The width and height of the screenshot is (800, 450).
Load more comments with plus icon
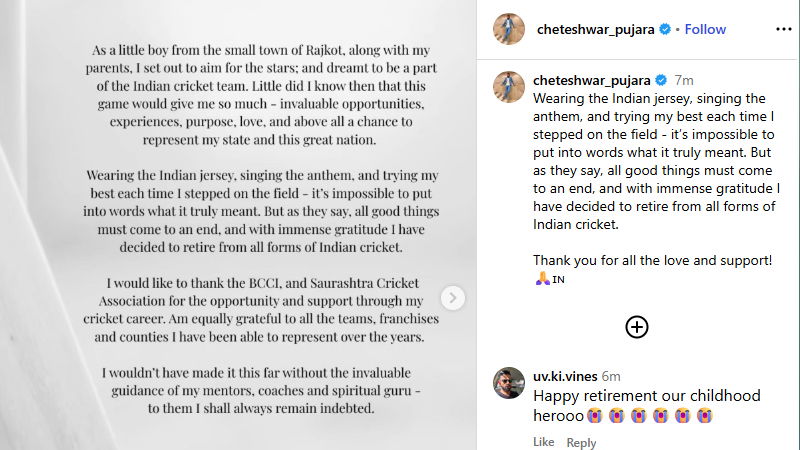pos(637,326)
